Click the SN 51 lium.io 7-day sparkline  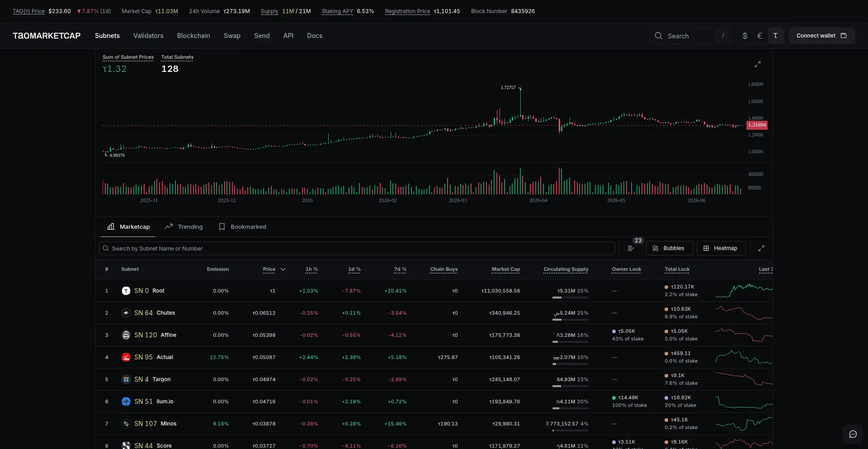point(744,402)
